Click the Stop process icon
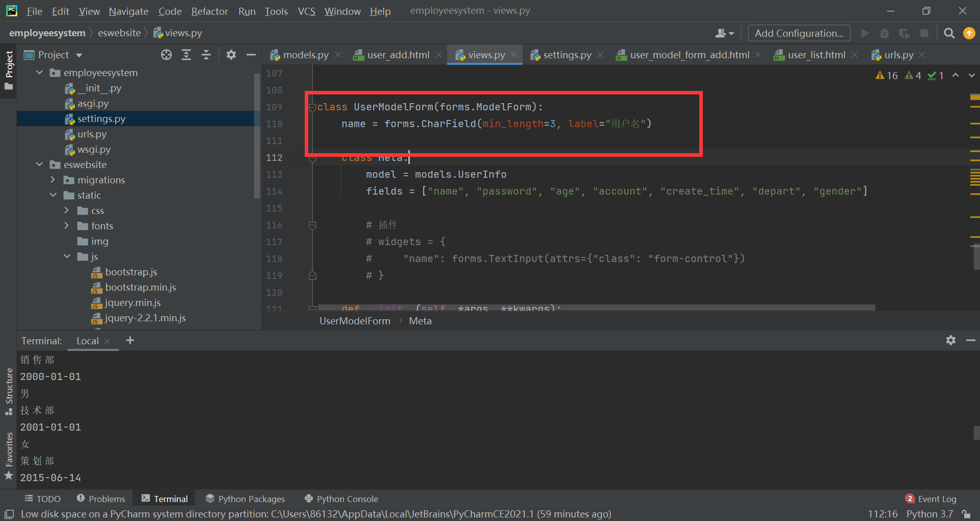 click(924, 33)
